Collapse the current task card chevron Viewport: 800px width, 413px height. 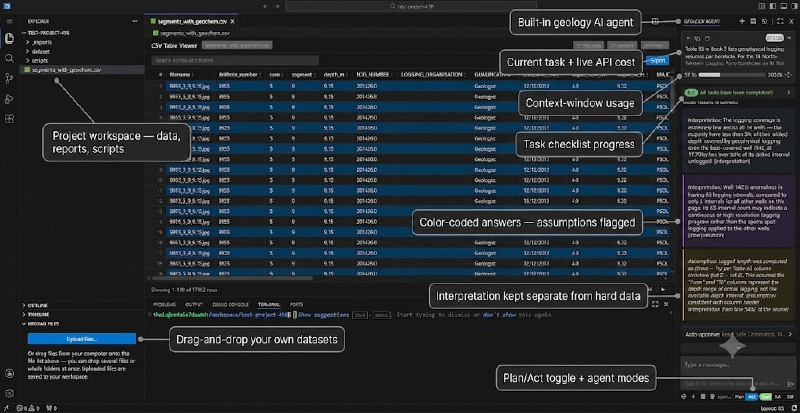[688, 38]
